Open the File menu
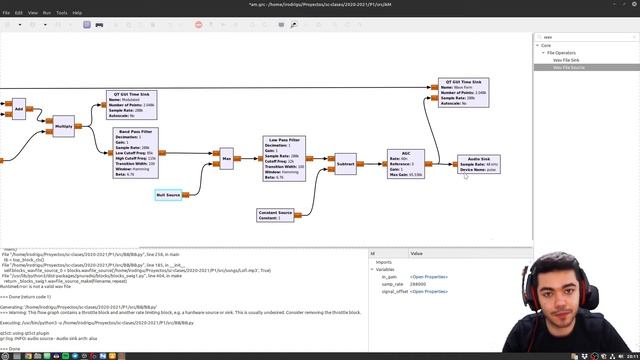This screenshot has width=640, height=360. (x=6, y=13)
